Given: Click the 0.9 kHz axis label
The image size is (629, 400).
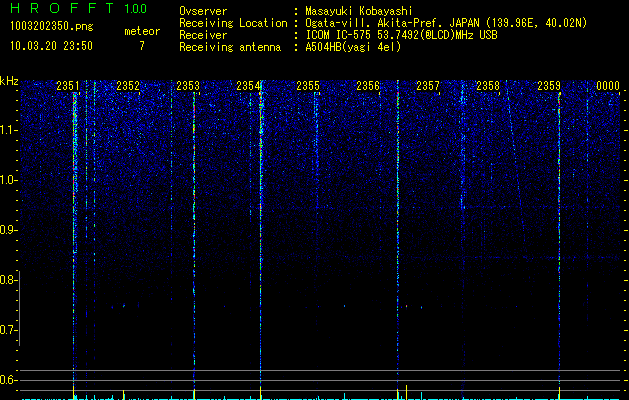Looking at the screenshot, I should 8,230.
